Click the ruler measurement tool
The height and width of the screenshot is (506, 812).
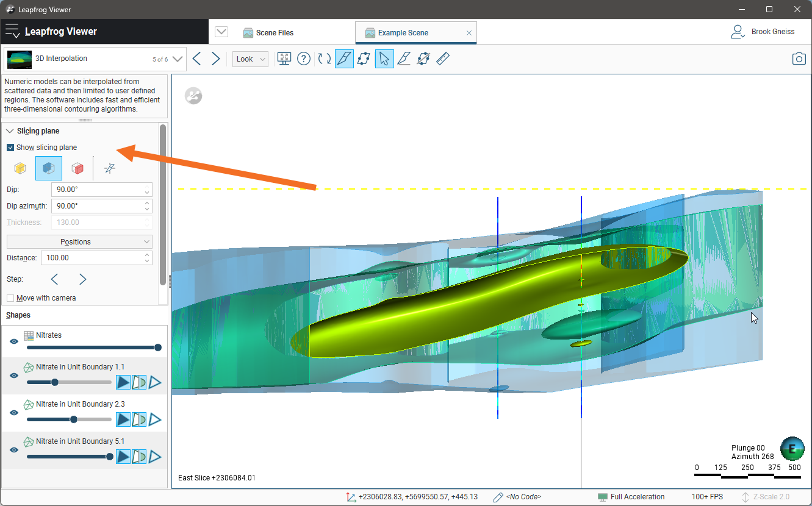point(443,59)
